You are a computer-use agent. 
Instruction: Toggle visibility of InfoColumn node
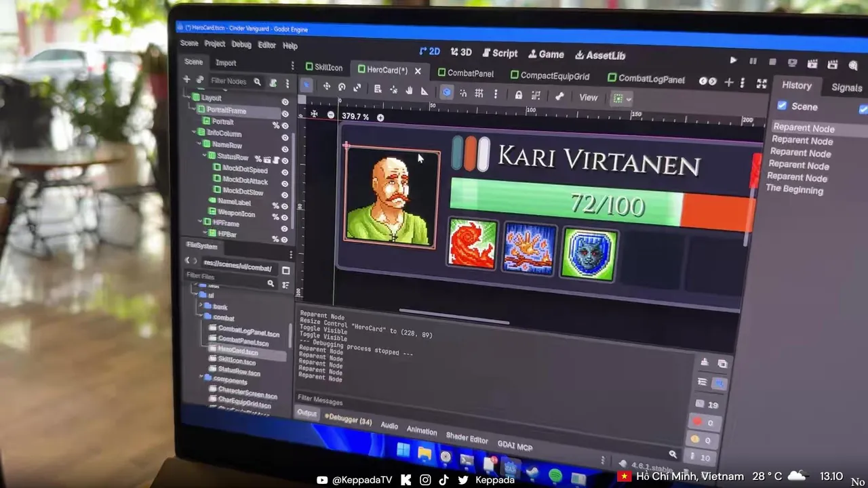pyautogui.click(x=285, y=137)
